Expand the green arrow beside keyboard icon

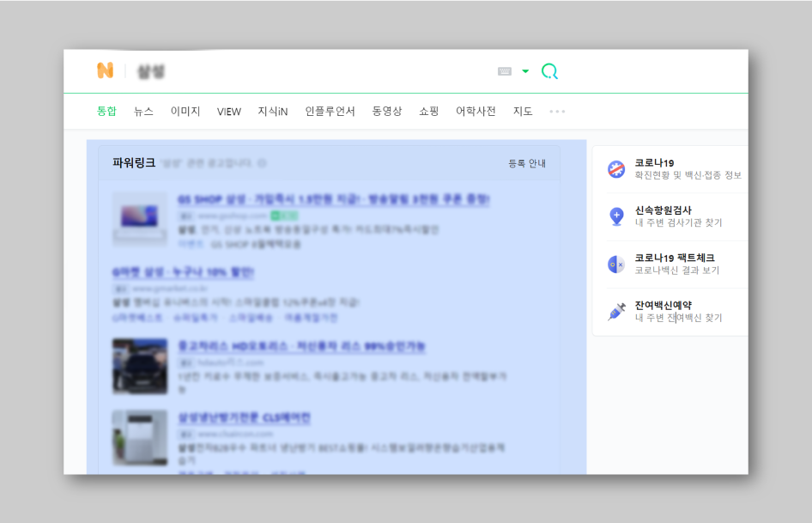coord(525,71)
